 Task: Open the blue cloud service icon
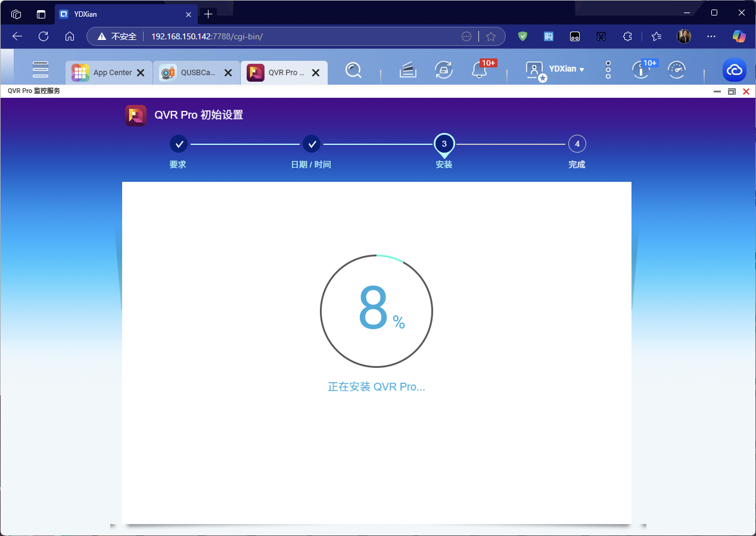tap(734, 70)
